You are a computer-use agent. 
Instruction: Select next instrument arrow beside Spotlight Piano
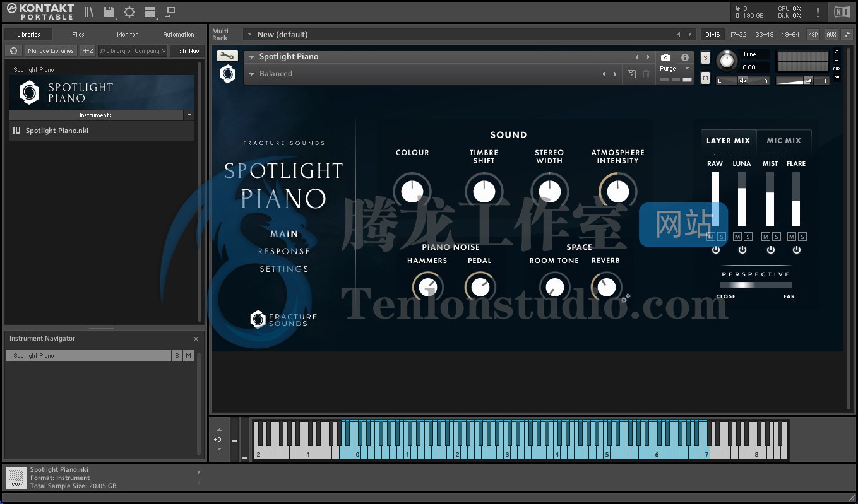[648, 57]
